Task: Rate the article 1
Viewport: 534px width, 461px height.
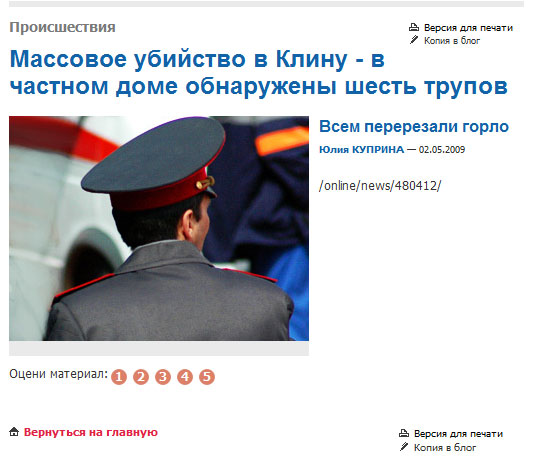Action: (x=119, y=377)
